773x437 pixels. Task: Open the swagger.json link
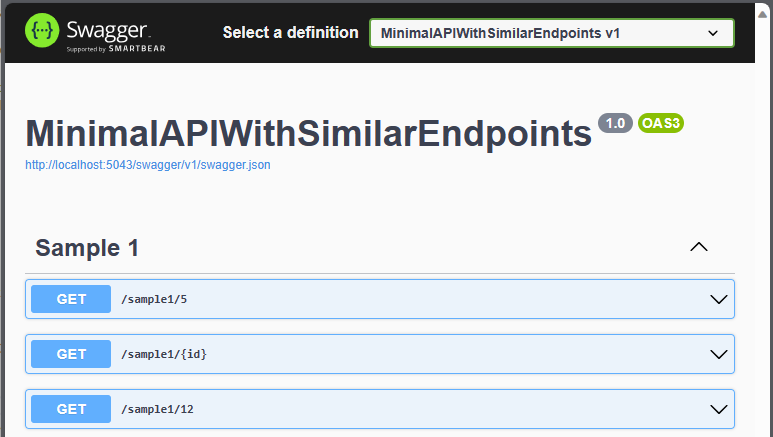[x=148, y=165]
